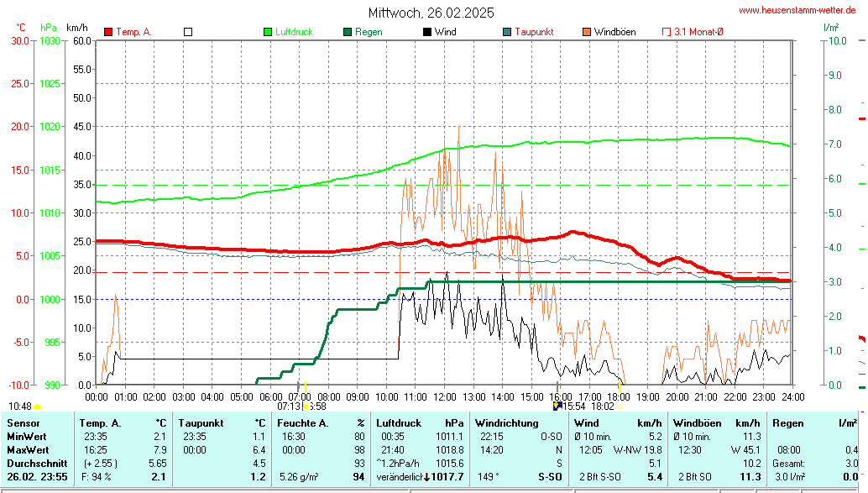Click the 3.1 Monat-Ø bracket icon

point(667,32)
